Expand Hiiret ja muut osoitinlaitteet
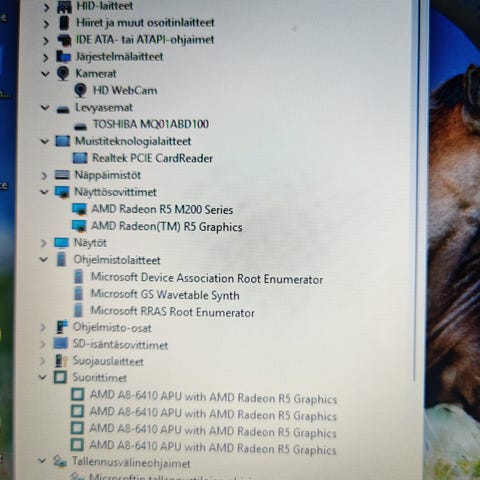 [x=46, y=24]
